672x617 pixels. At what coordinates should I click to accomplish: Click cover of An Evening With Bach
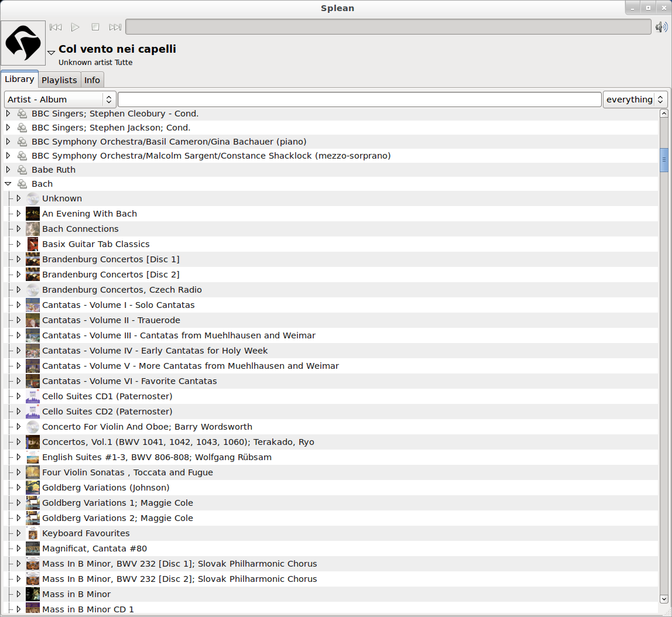click(x=33, y=214)
